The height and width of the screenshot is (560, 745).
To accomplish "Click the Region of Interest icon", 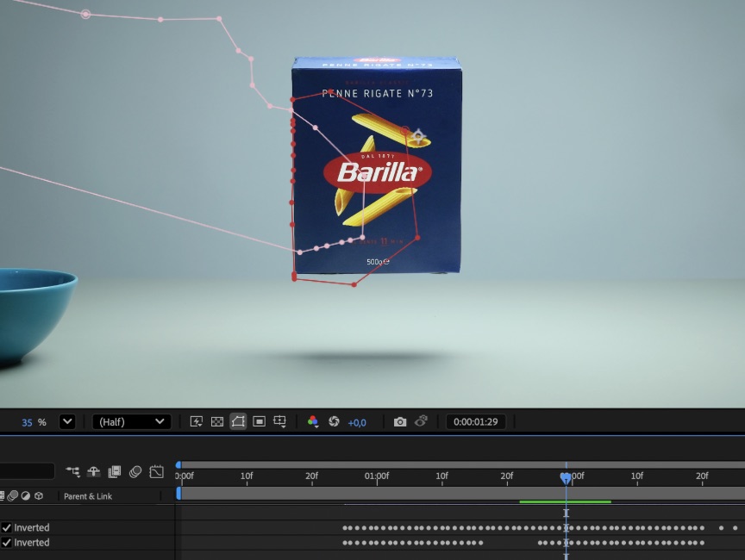I will (259, 421).
